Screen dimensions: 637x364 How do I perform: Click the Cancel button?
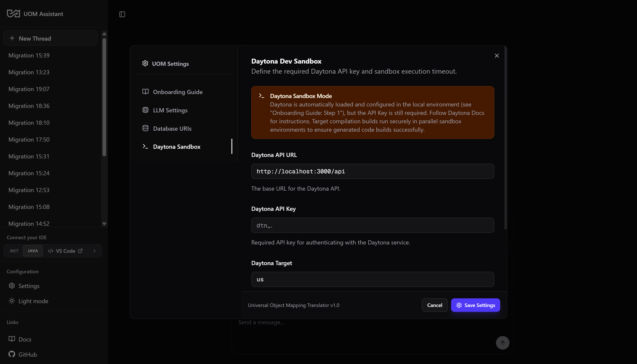point(435,305)
